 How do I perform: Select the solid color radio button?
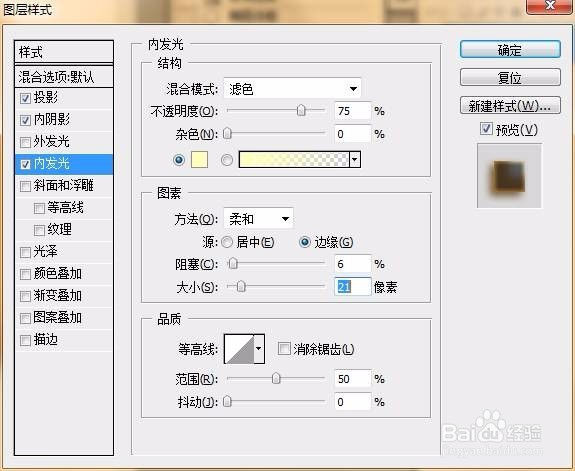179,160
